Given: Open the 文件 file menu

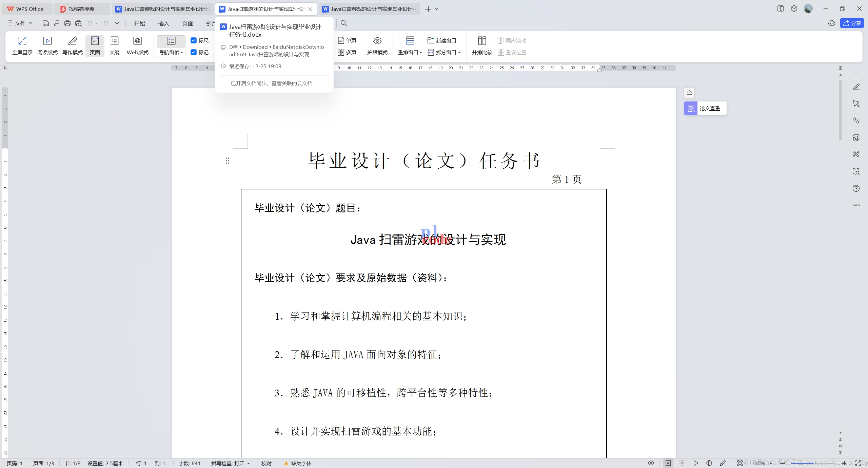Looking at the screenshot, I should [20, 23].
